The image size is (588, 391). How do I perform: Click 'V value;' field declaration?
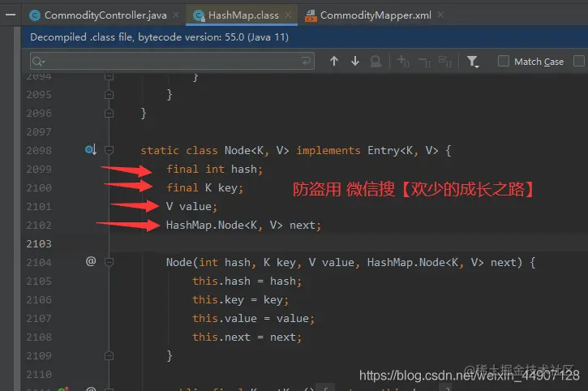pyautogui.click(x=191, y=206)
